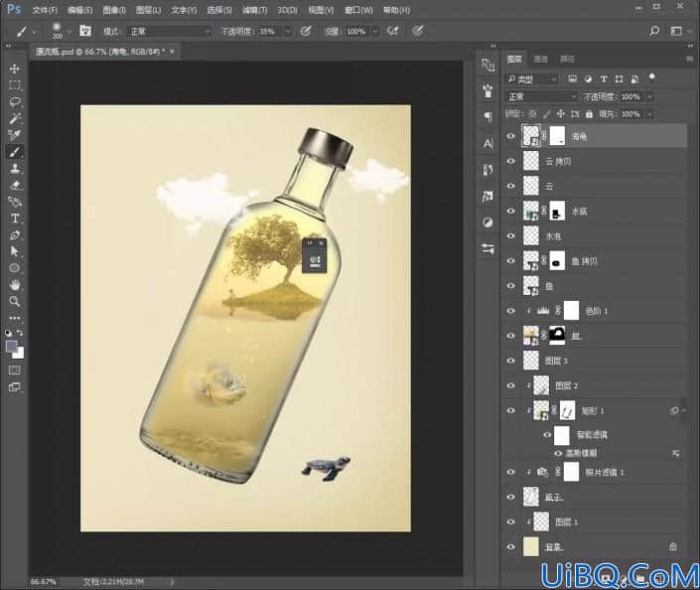Click the lock all icon in Layers panel
The height and width of the screenshot is (590, 700).
589,114
